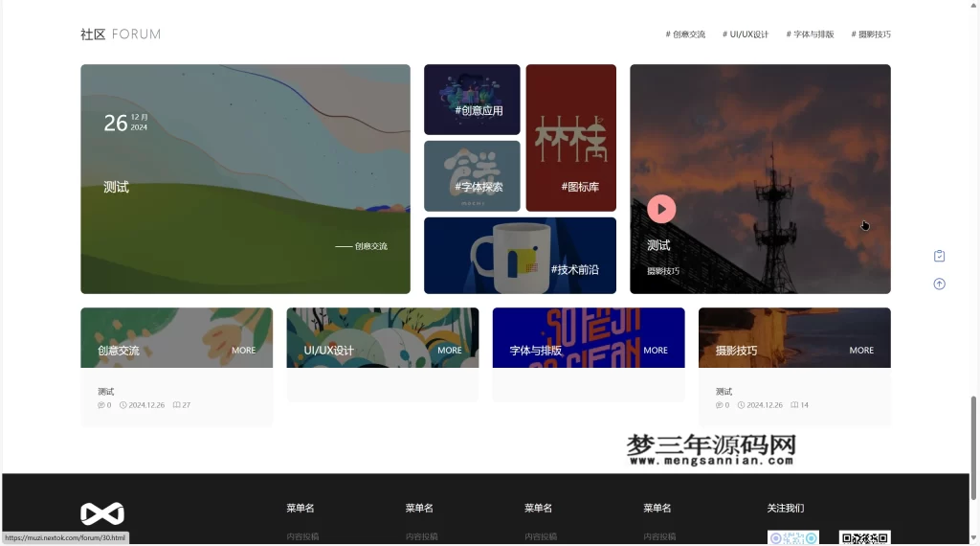Open the #创意应用 tile

coord(472,100)
